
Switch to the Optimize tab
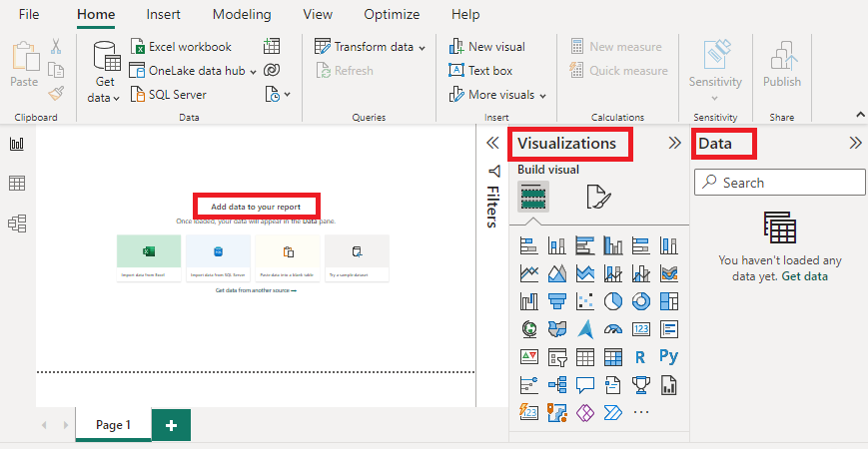click(x=392, y=15)
